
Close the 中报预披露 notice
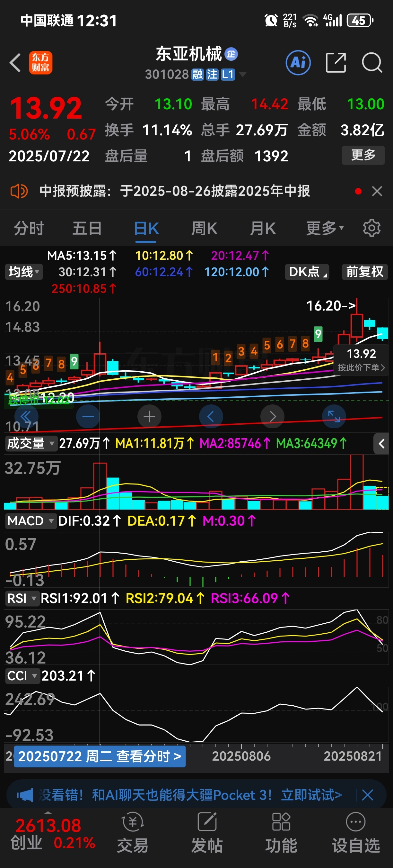coord(377,191)
